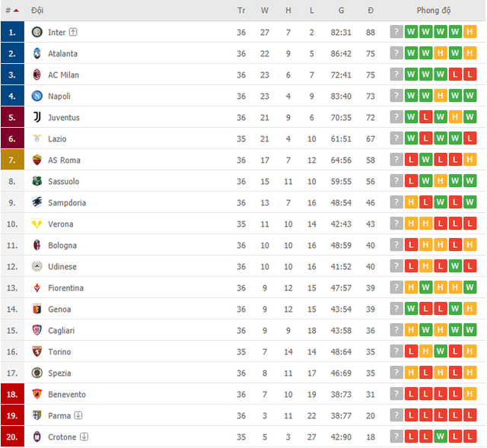The height and width of the screenshot is (448, 487).
Task: Open the Atalanta team link
Action: tap(62, 54)
